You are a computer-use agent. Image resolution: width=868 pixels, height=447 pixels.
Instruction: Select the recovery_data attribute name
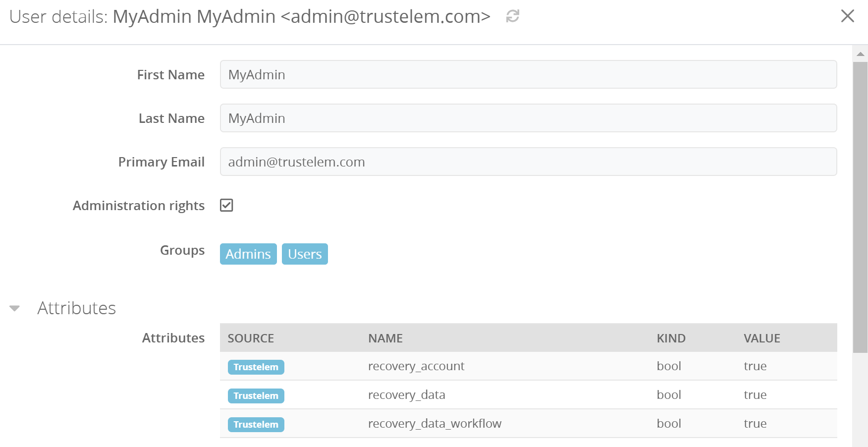[407, 395]
